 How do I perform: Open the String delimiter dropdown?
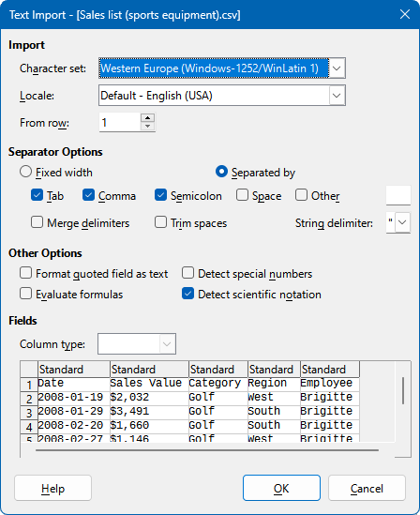(402, 222)
